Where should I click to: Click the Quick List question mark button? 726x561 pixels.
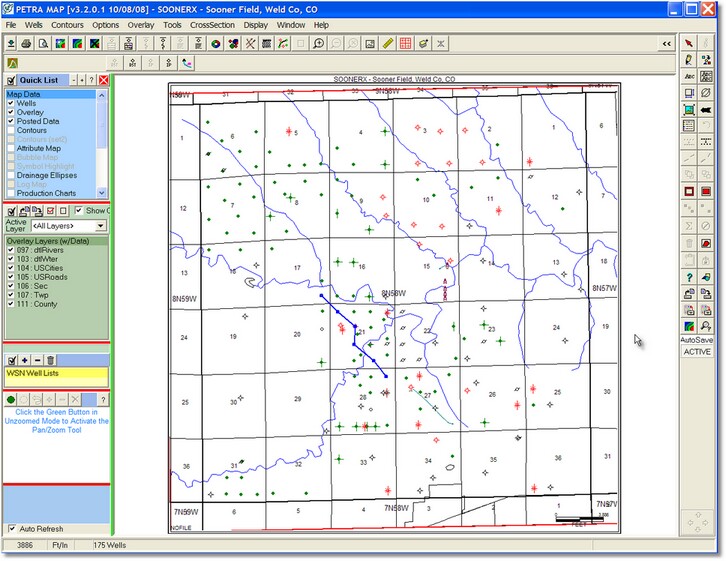coord(92,80)
